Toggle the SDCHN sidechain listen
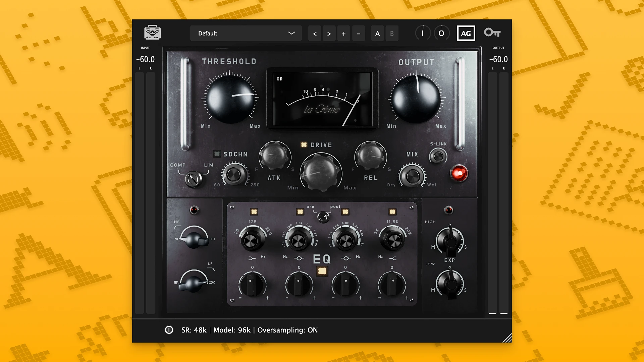The height and width of the screenshot is (362, 644). pyautogui.click(x=217, y=154)
